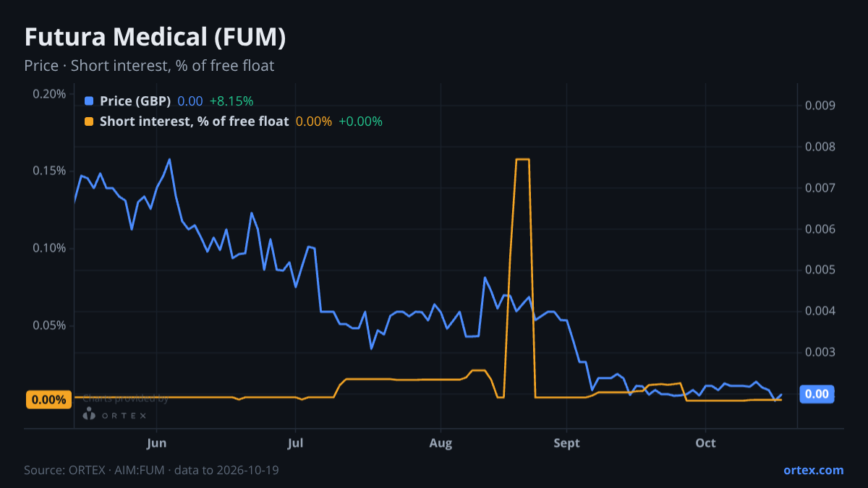Click the blue 0.00 price axis badge
The image size is (868, 488).
(817, 394)
